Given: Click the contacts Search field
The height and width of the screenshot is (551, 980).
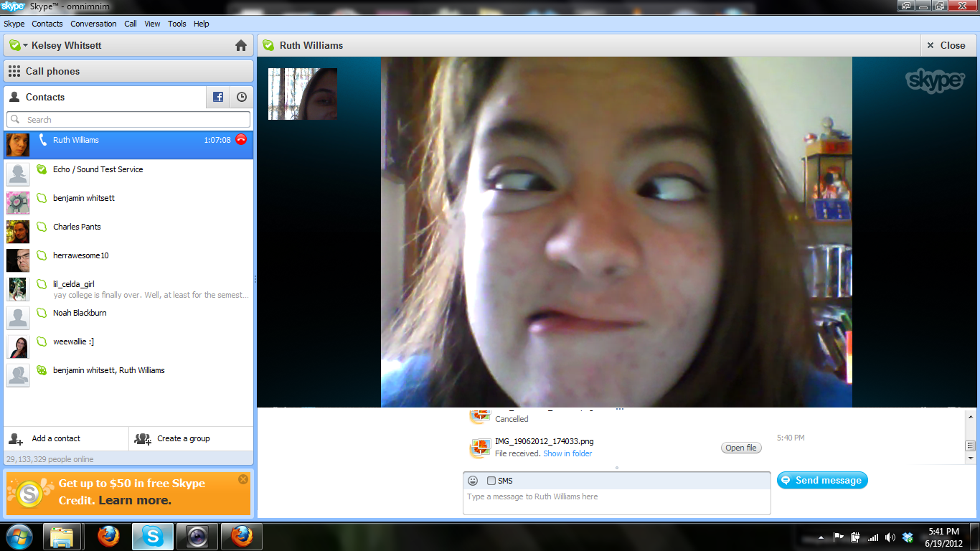Looking at the screenshot, I should point(129,120).
